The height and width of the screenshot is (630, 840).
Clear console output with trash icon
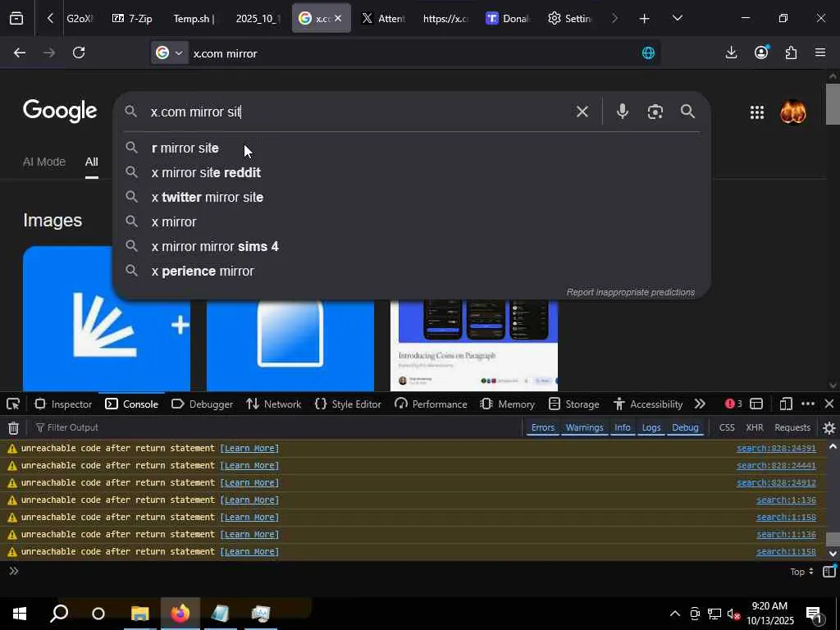13,427
